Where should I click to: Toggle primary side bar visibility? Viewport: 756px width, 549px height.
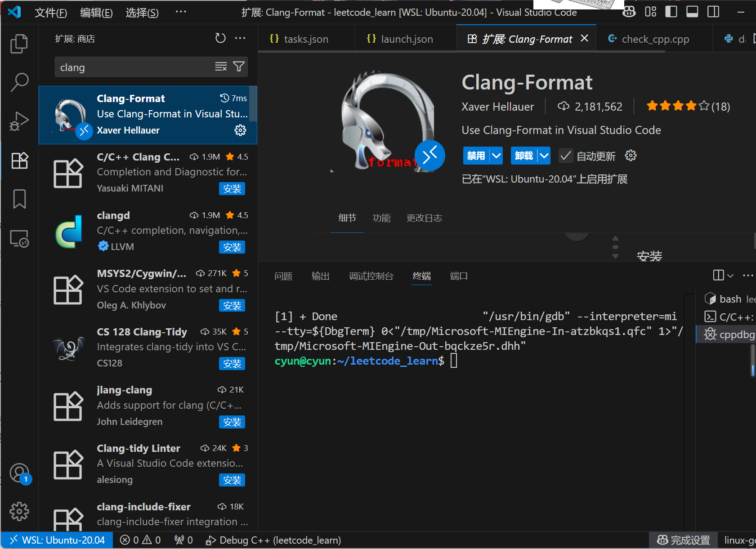[671, 12]
